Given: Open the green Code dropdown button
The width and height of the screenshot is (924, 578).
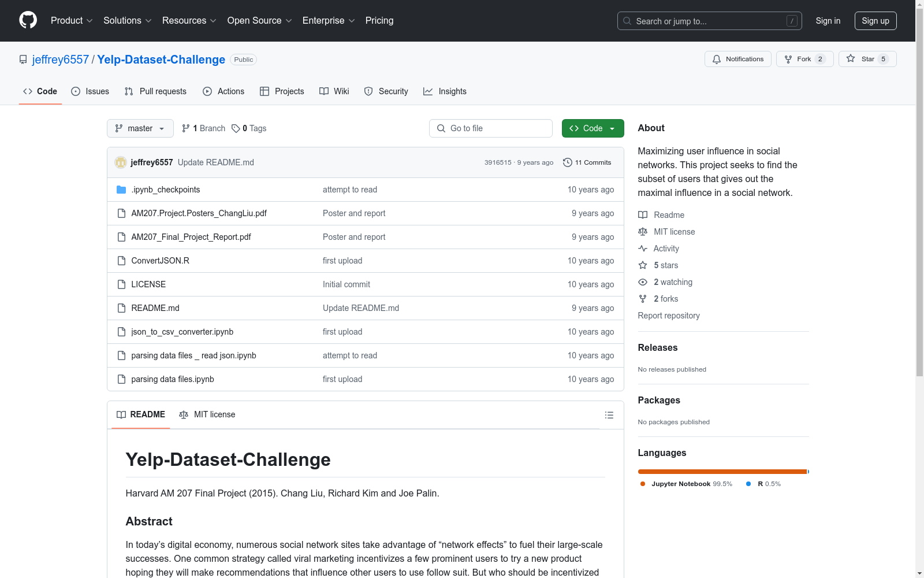Looking at the screenshot, I should tap(593, 128).
